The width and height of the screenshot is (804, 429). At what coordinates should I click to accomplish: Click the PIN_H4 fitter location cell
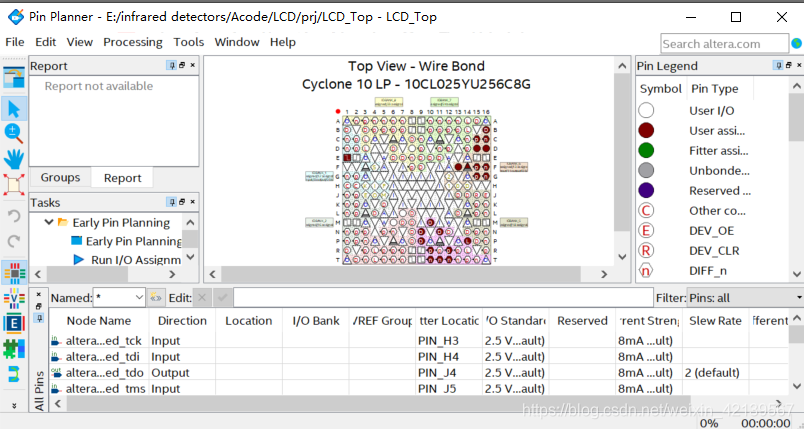point(449,357)
